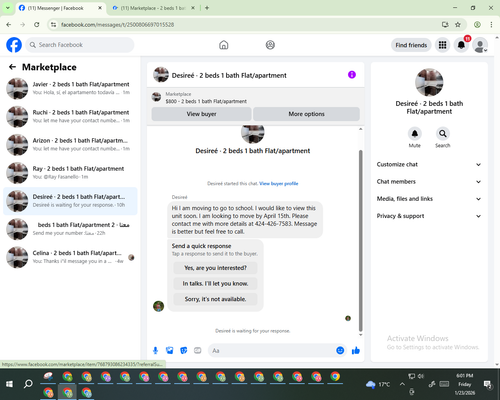Open Facebook home via logo
This screenshot has height=400, width=500.
coord(14,45)
